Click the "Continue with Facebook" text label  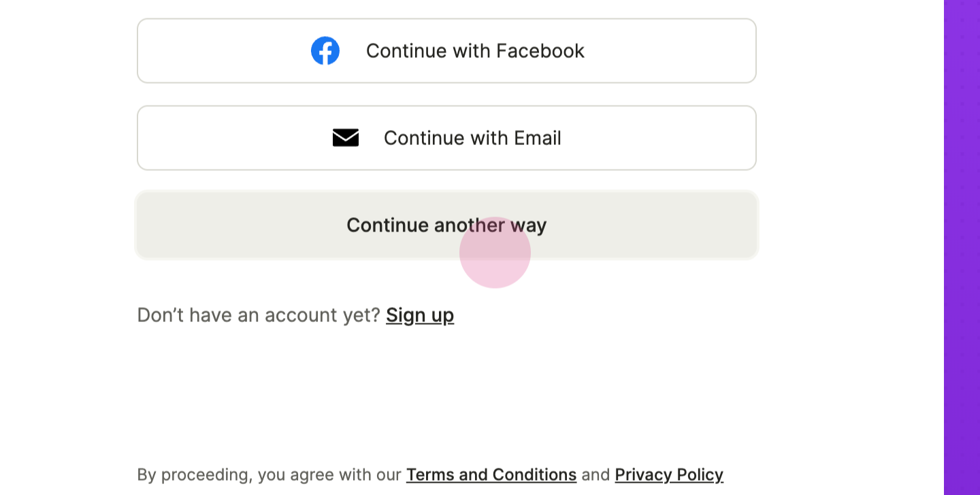[x=475, y=51]
